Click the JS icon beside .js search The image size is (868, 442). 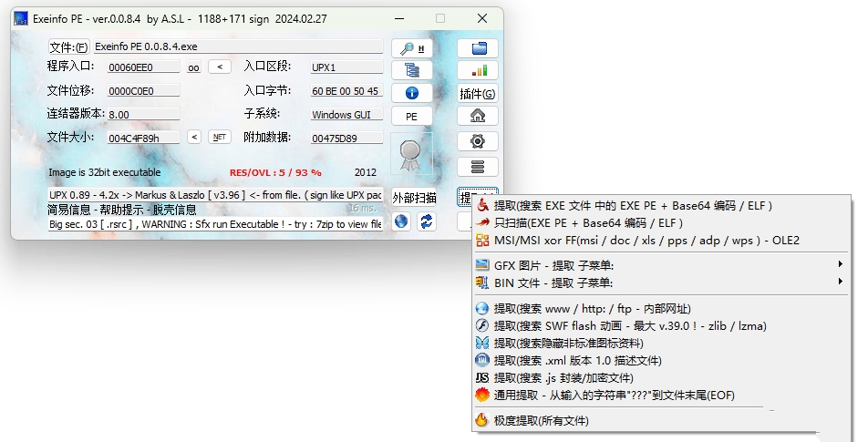pyautogui.click(x=482, y=378)
